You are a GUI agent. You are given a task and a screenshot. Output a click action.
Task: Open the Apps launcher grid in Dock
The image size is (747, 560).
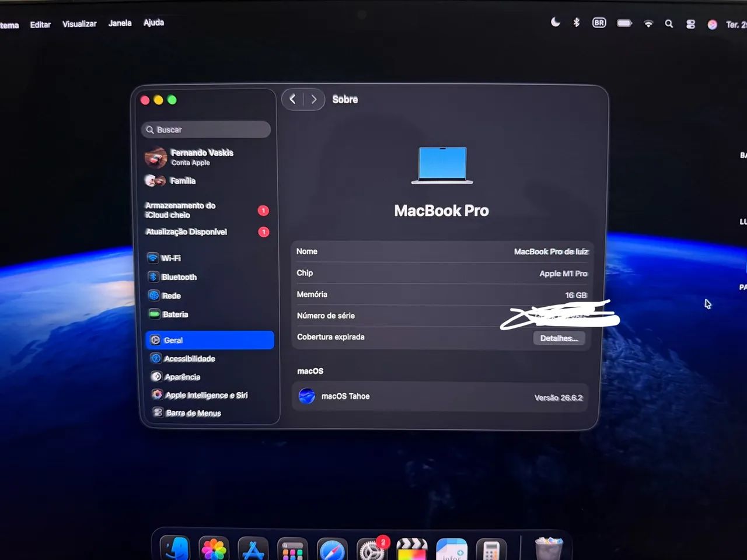click(292, 548)
